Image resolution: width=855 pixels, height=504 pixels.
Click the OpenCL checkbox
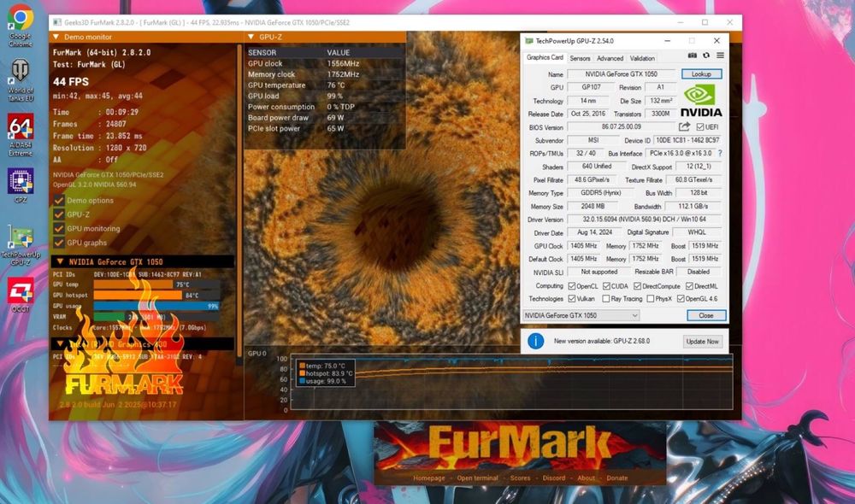coord(571,286)
